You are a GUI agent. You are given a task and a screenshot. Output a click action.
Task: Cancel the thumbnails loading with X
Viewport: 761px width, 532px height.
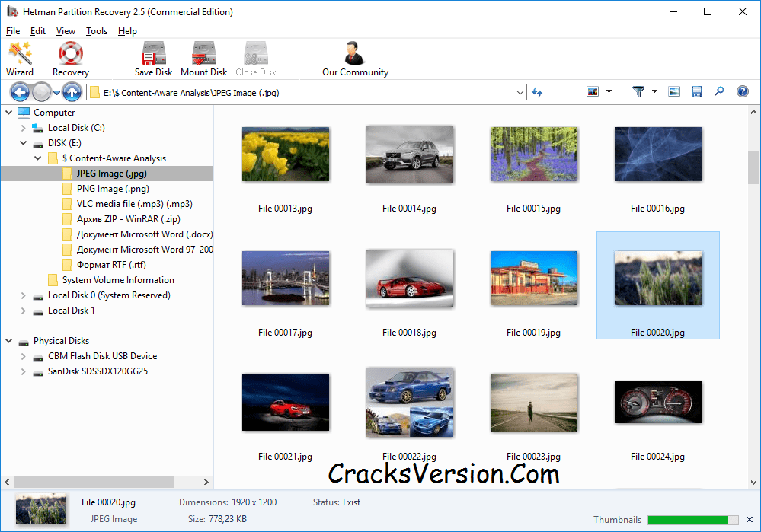pos(750,519)
